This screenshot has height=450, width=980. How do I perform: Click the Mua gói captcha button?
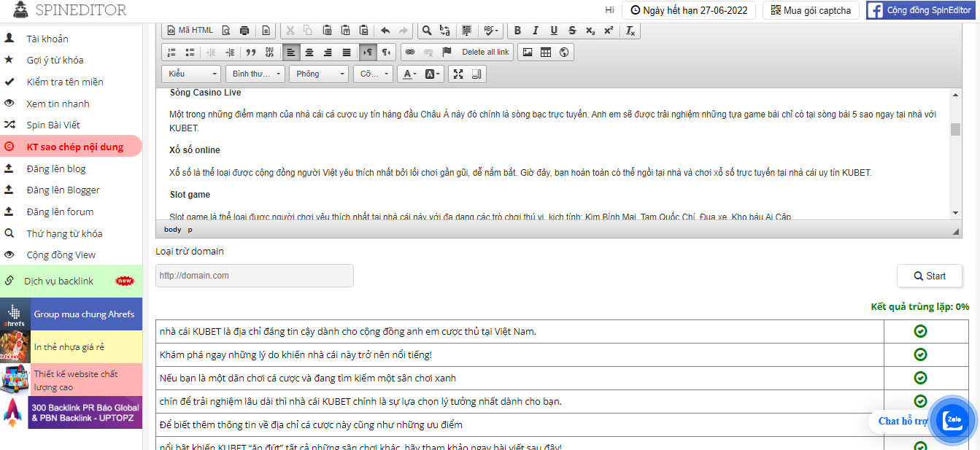811,10
